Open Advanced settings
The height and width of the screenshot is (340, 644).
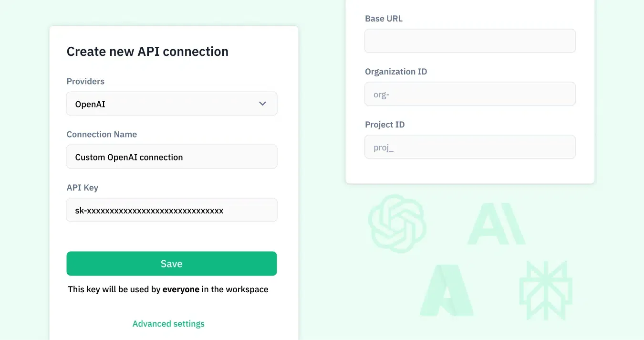[168, 323]
